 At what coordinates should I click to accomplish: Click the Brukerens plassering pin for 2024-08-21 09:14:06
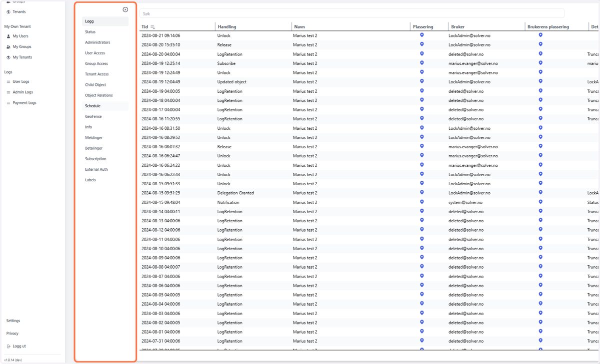540,35
